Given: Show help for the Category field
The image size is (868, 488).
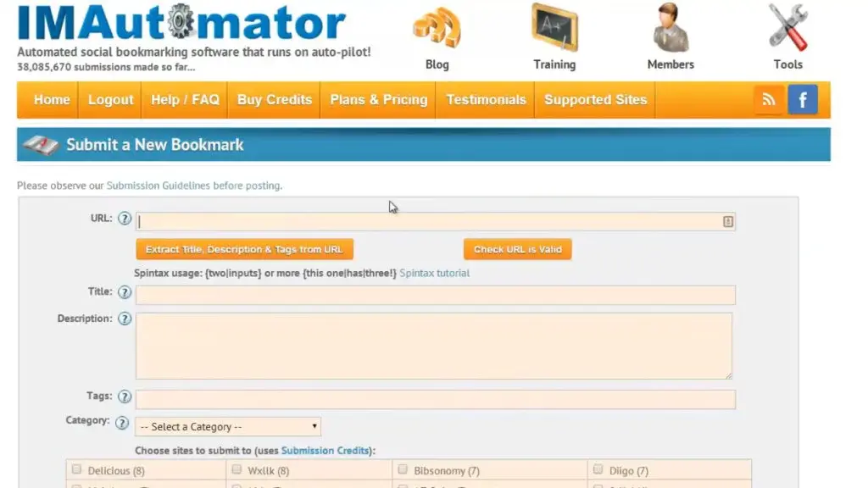Looking at the screenshot, I should tap(122, 424).
